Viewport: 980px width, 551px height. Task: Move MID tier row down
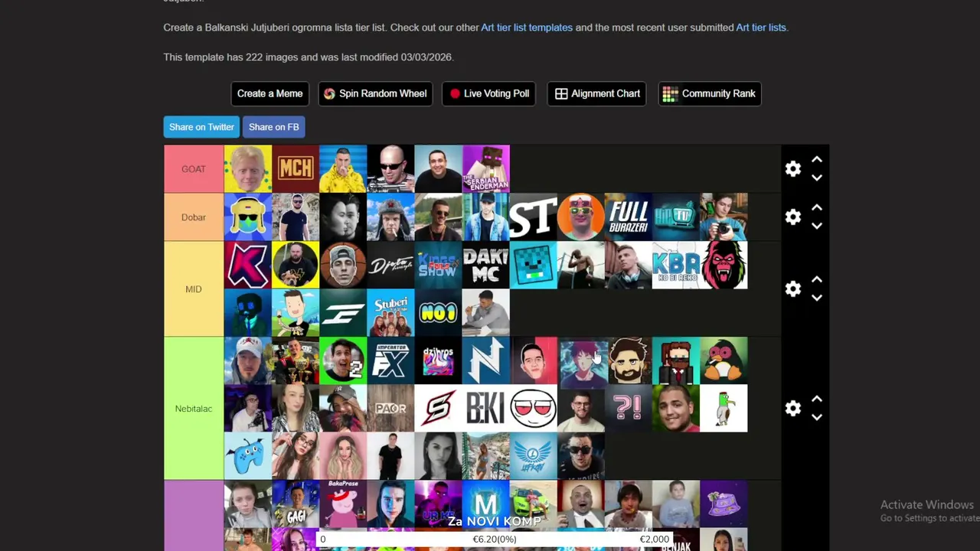pos(817,298)
